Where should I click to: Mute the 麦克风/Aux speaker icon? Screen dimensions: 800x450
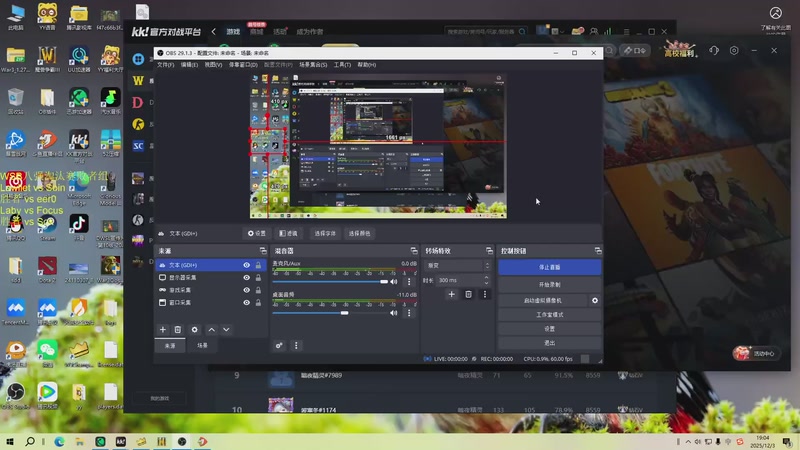pyautogui.click(x=394, y=282)
